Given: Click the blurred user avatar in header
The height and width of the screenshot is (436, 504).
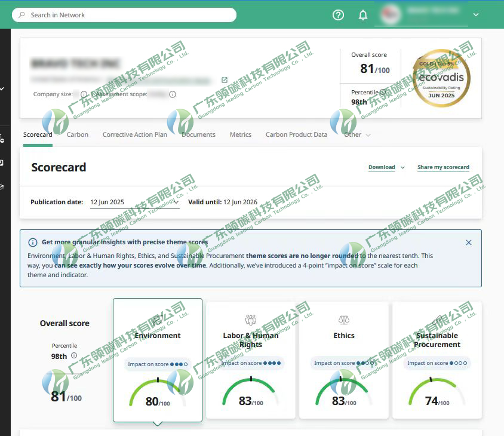Looking at the screenshot, I should [x=391, y=14].
